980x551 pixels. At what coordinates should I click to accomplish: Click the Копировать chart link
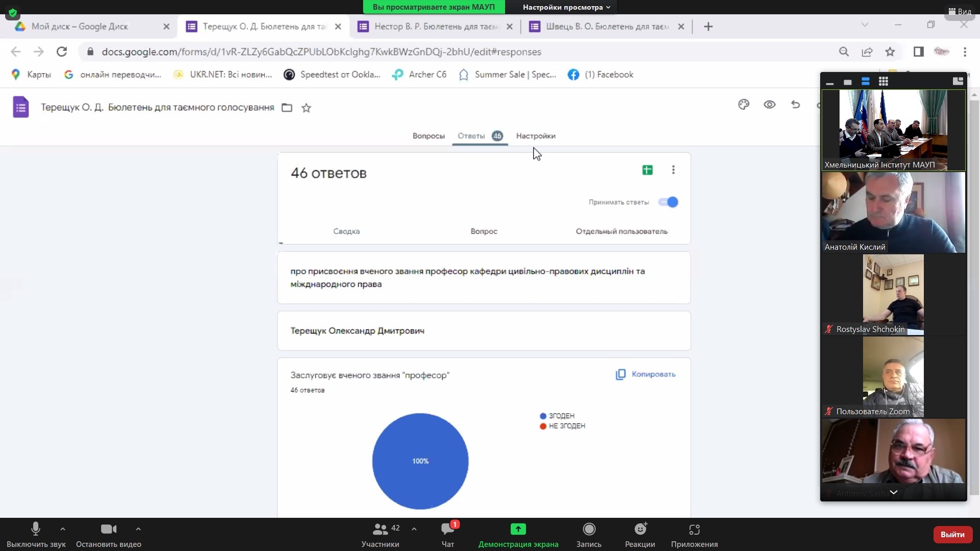(x=646, y=374)
